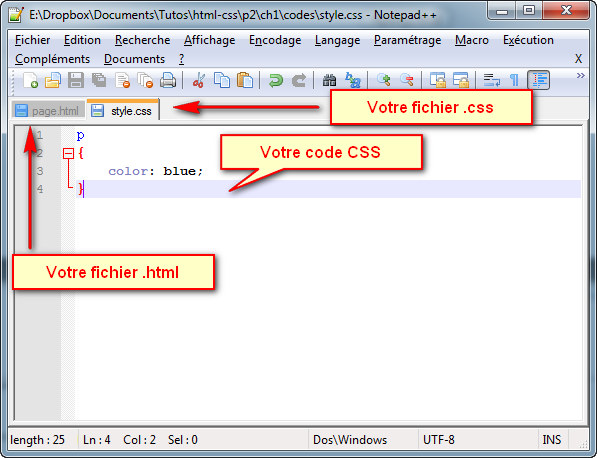The image size is (597, 458).
Task: Toggle indent guide icon
Action: tap(538, 80)
